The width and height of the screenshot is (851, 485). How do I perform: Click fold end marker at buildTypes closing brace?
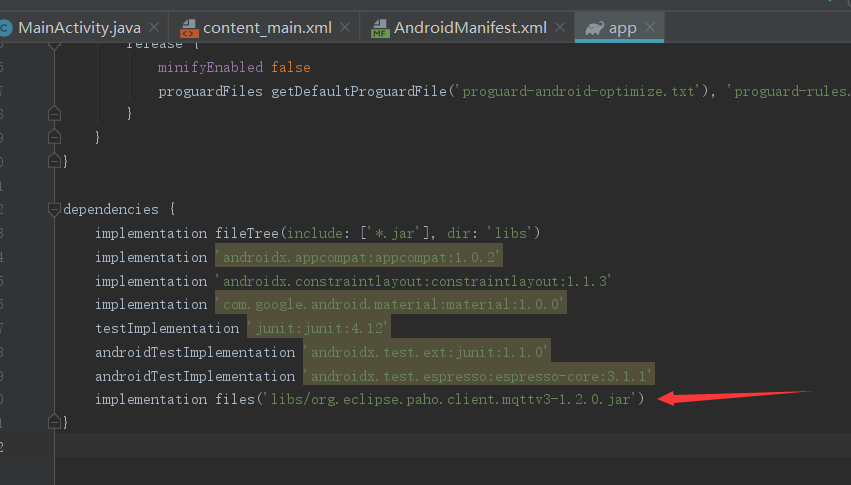54,137
